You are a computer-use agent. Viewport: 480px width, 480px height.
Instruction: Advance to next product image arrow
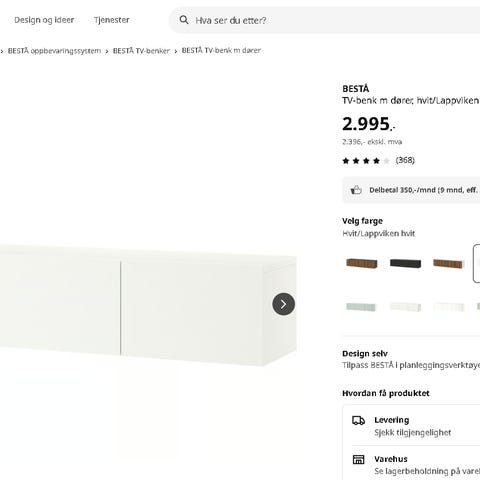click(x=283, y=304)
